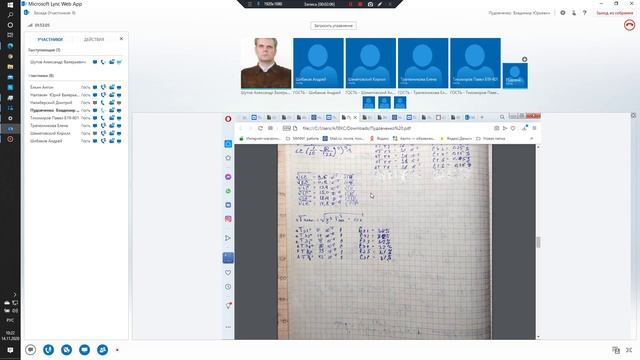Viewport: 640px width, 360px height.
Task: Select the presenter's photo video tile
Action: tap(266, 63)
